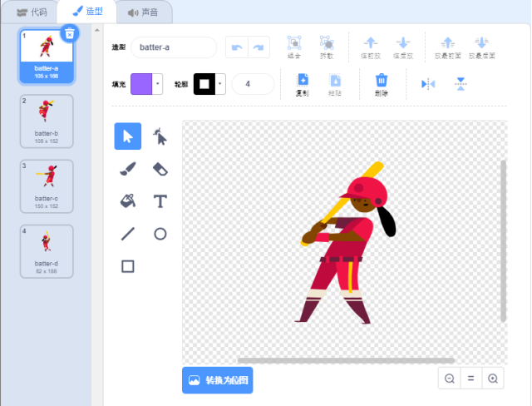The width and height of the screenshot is (532, 406).
Task: Click the Forward (往前放) icon
Action: [371, 47]
